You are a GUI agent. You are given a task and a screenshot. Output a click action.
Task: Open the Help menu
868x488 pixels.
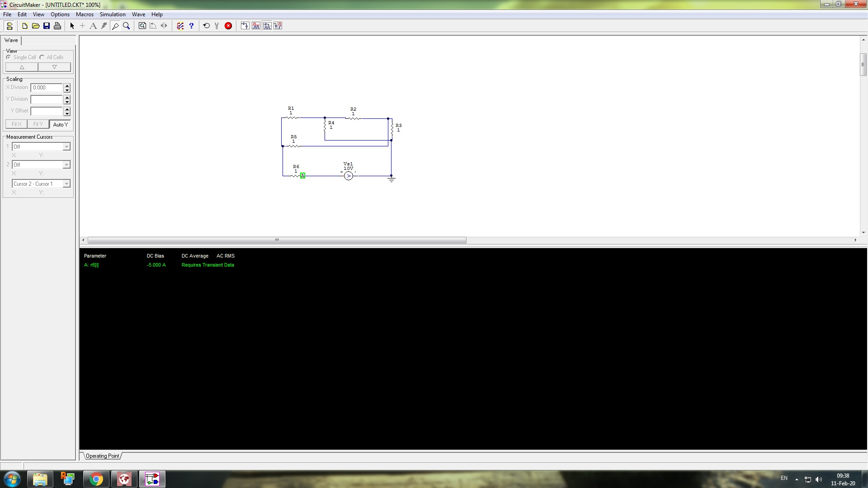157,14
